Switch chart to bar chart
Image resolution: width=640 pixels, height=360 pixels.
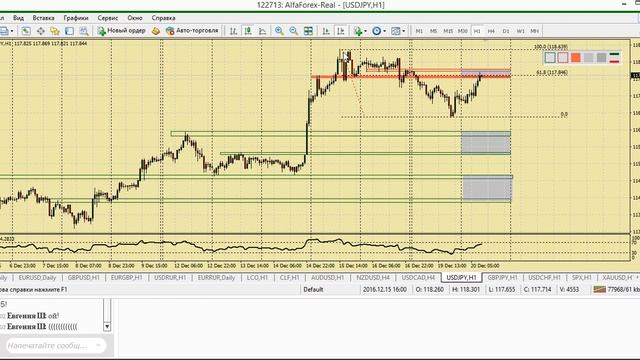click(x=233, y=31)
